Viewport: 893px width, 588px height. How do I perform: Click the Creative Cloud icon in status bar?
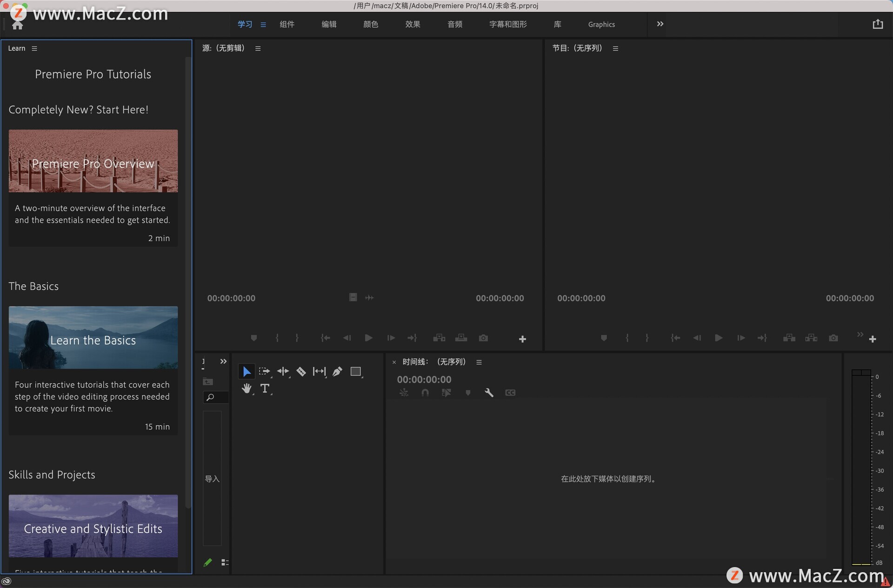tap(6, 581)
